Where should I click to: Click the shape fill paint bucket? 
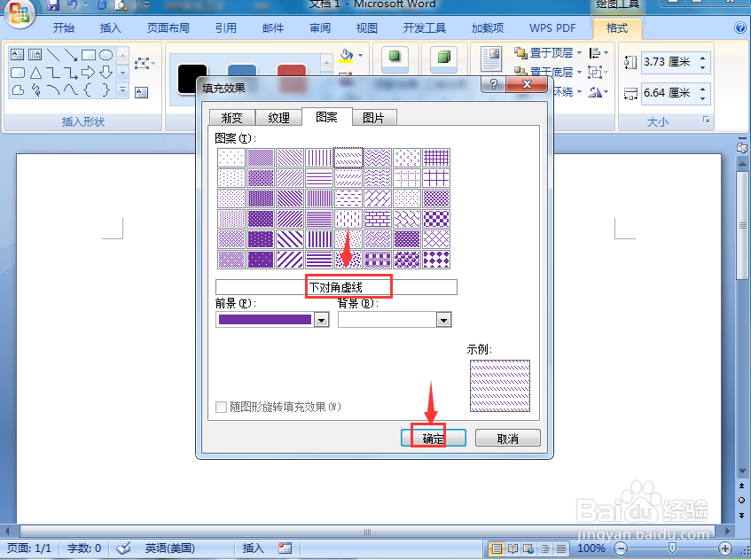pyautogui.click(x=346, y=56)
